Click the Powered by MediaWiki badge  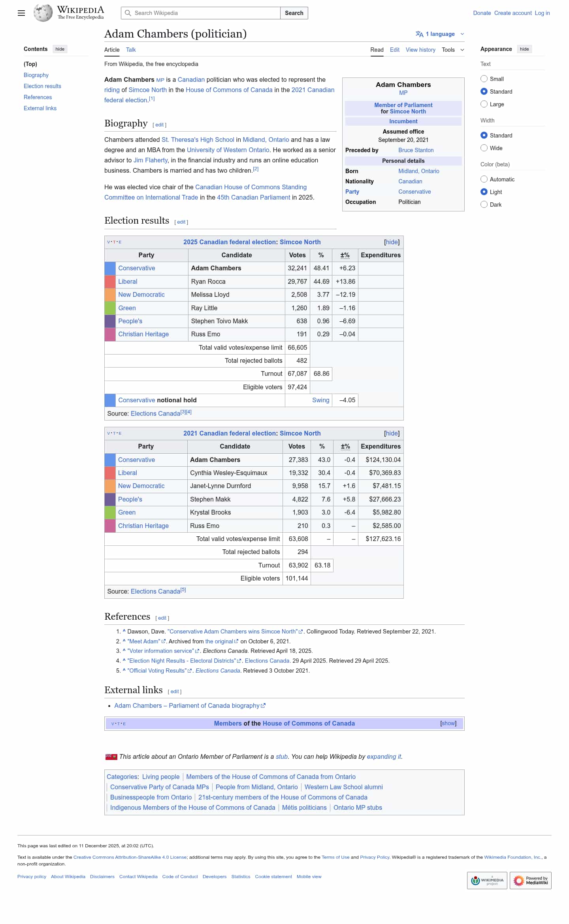[530, 880]
